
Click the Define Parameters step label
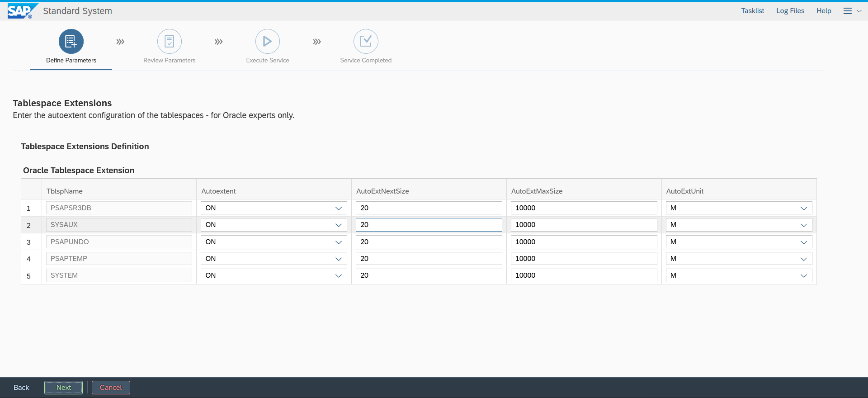pyautogui.click(x=71, y=60)
